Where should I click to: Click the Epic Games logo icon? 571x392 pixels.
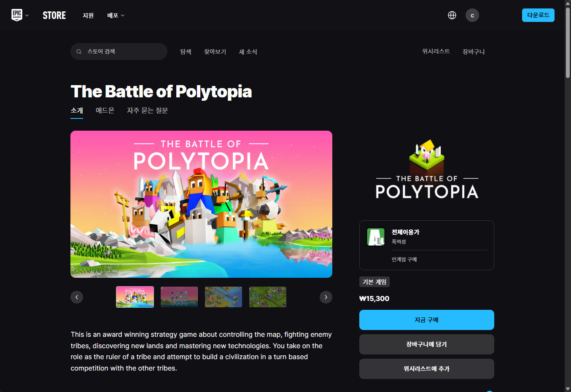point(17,15)
